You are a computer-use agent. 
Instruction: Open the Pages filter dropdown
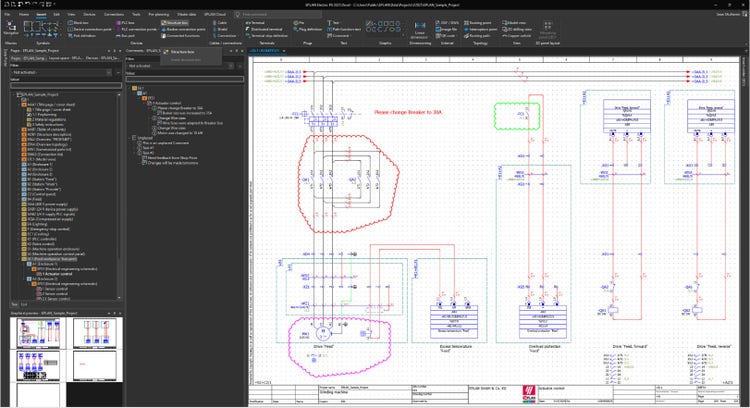[x=60, y=74]
